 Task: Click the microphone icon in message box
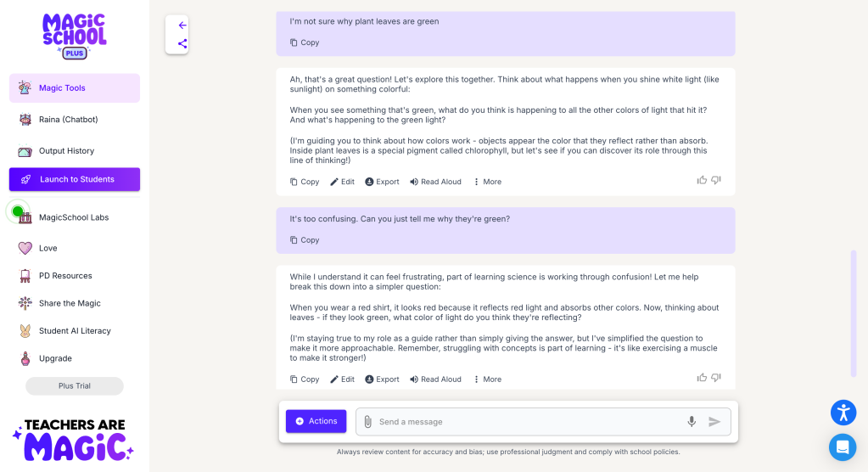tap(692, 422)
